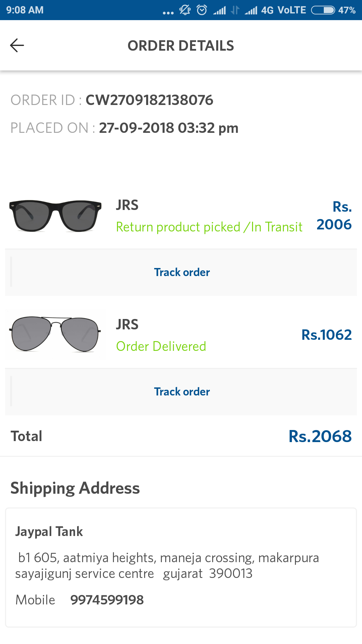
Task: Tap the mobile number 9974599198
Action: (x=107, y=600)
